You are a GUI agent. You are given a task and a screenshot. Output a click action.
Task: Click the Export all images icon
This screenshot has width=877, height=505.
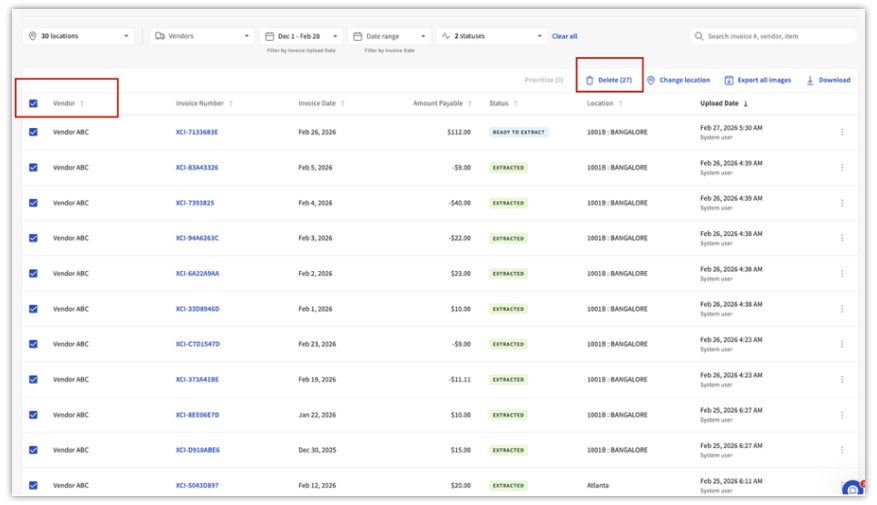(729, 80)
